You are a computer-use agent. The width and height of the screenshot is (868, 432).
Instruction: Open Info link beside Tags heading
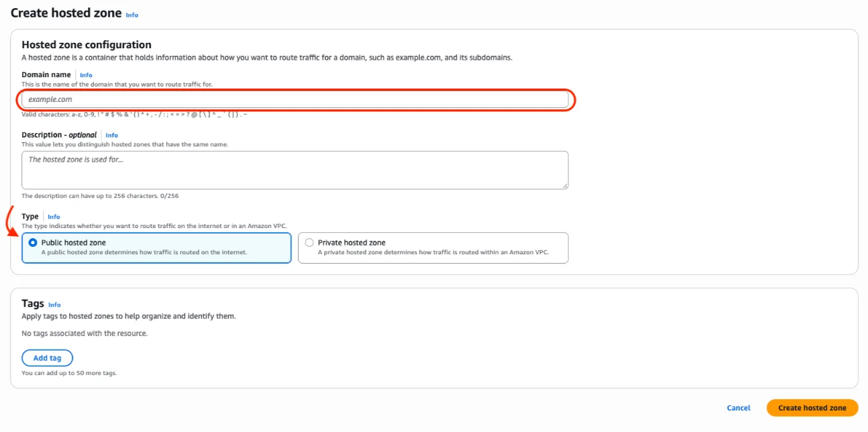54,305
